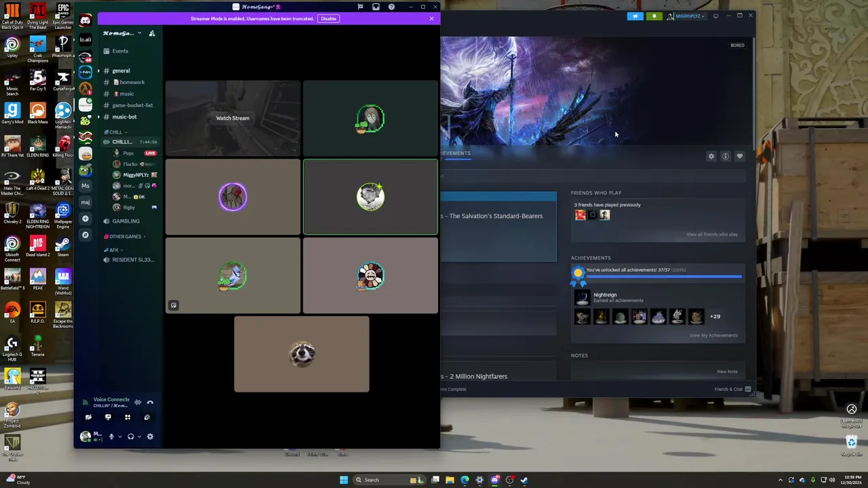Click View My Achievements link
868x488 pixels.
(x=713, y=335)
